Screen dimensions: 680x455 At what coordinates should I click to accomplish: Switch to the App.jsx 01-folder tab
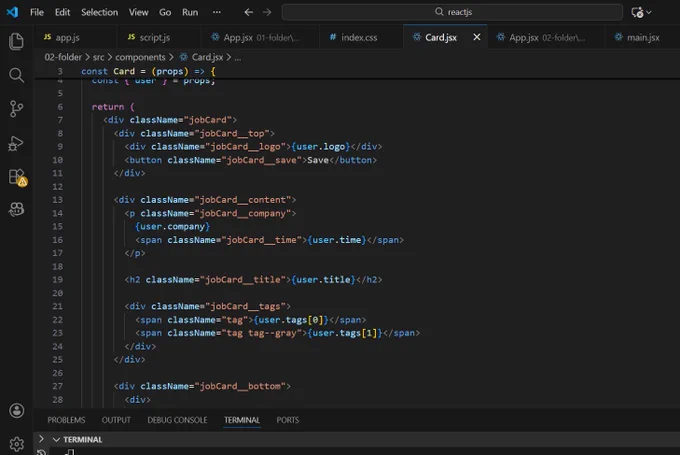click(261, 37)
